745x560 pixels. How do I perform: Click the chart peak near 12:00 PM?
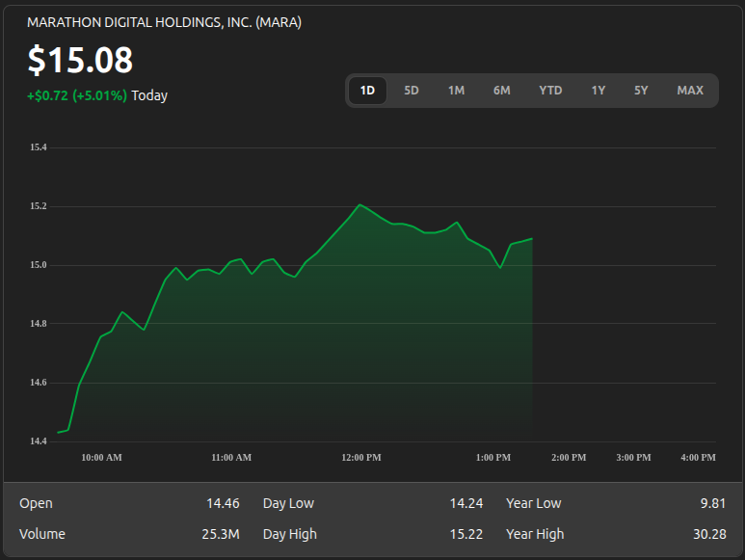click(x=359, y=204)
